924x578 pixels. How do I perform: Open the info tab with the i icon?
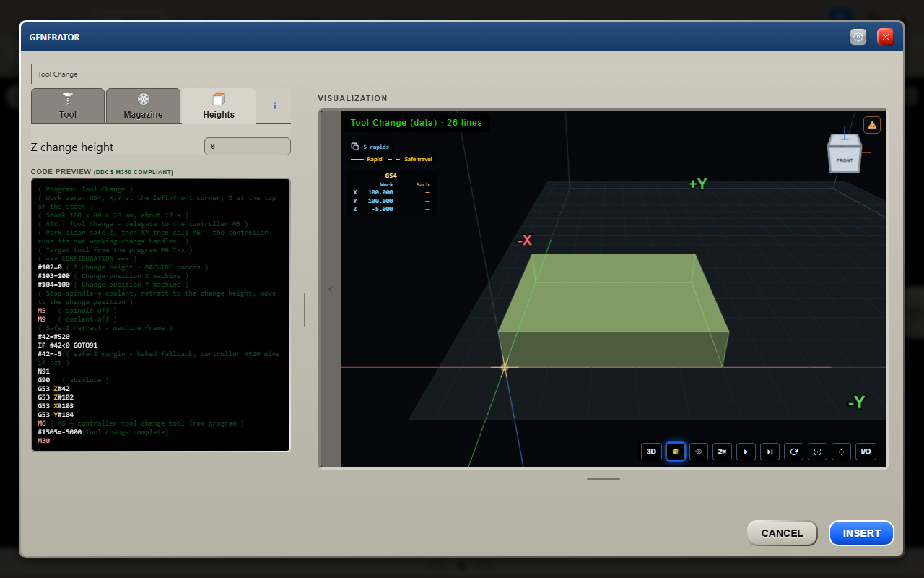point(274,105)
